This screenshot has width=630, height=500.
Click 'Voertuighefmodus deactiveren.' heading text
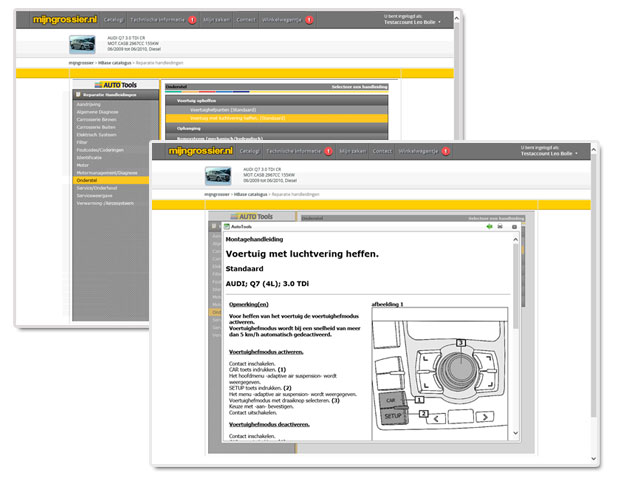pyautogui.click(x=269, y=424)
